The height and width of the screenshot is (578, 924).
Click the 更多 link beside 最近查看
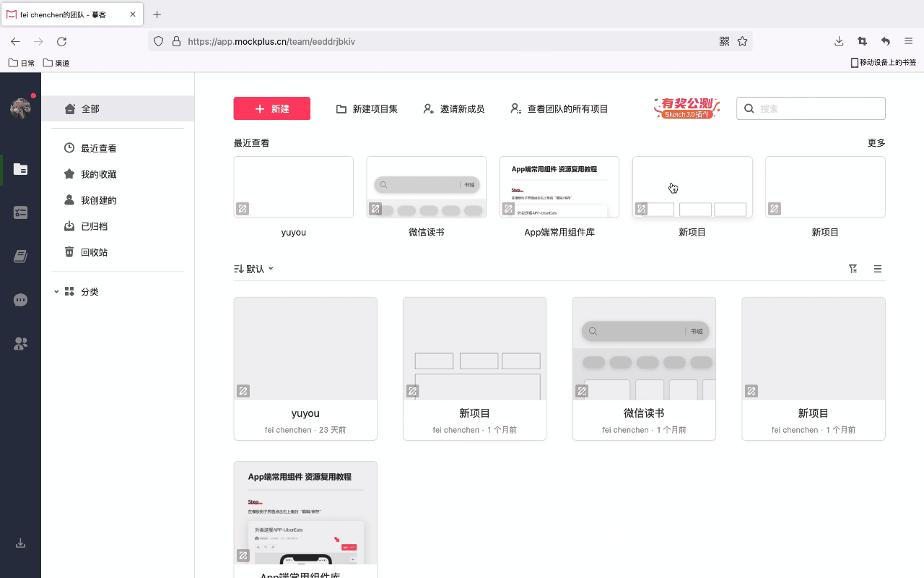[876, 142]
